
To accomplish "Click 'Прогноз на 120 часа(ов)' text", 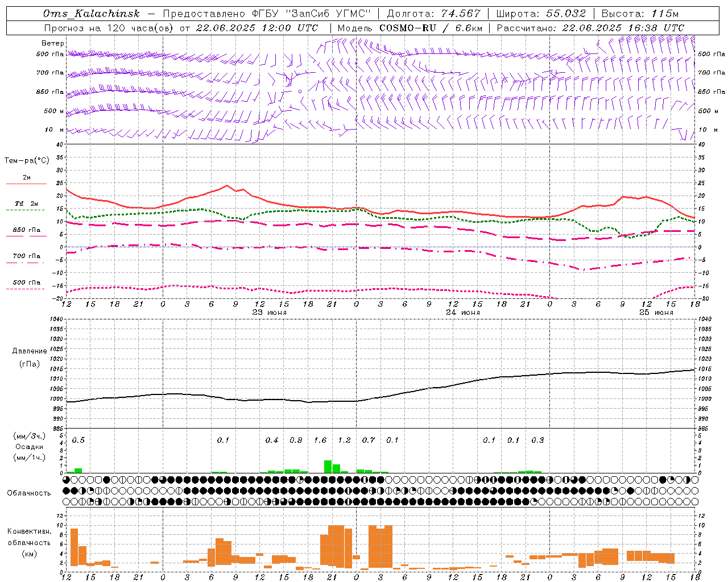I will (x=109, y=28).
